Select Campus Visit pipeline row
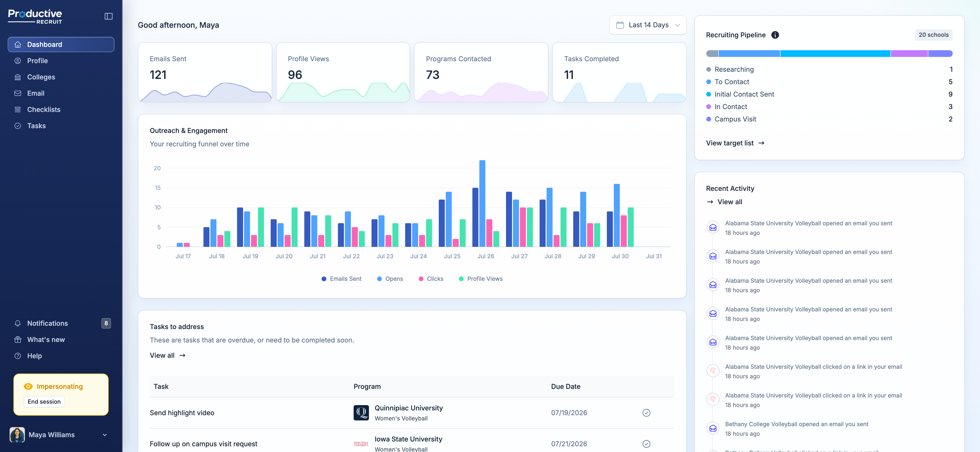 [829, 119]
